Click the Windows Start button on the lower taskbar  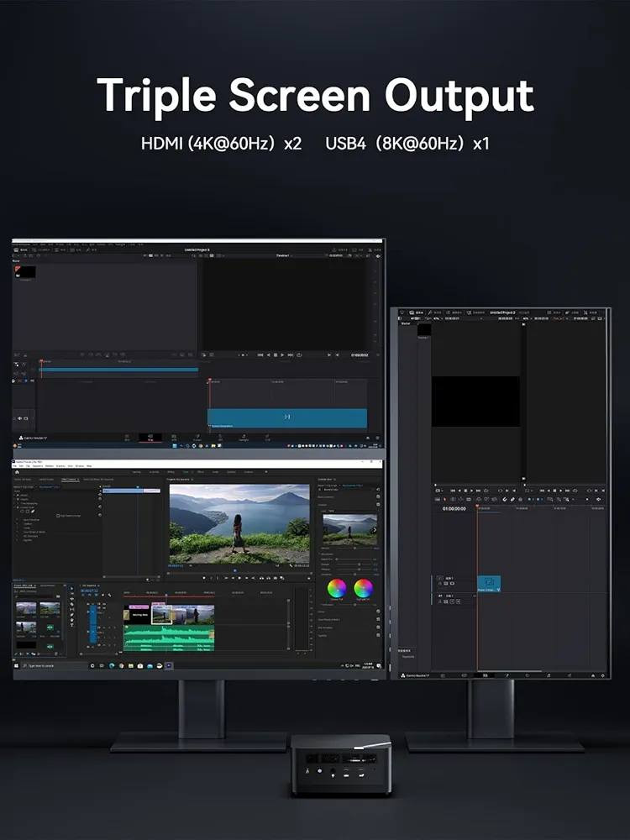(x=17, y=665)
